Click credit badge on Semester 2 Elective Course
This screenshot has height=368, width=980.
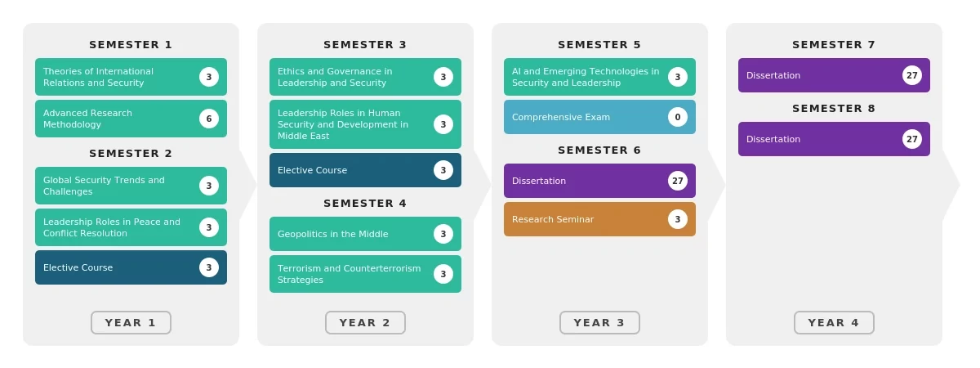(209, 267)
